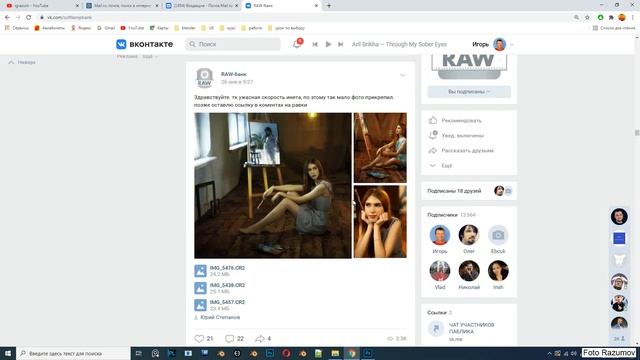Share the post with arrow icon
This screenshot has height=360, width=640.
[x=260, y=338]
